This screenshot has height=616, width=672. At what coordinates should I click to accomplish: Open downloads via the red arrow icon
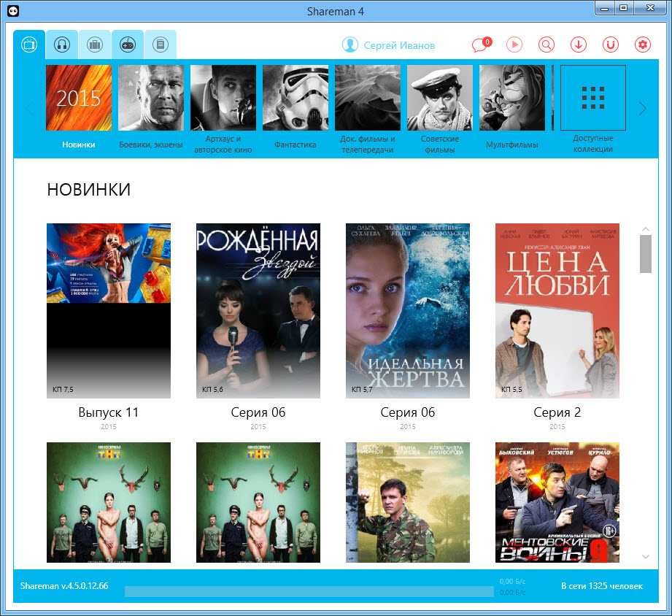(579, 45)
